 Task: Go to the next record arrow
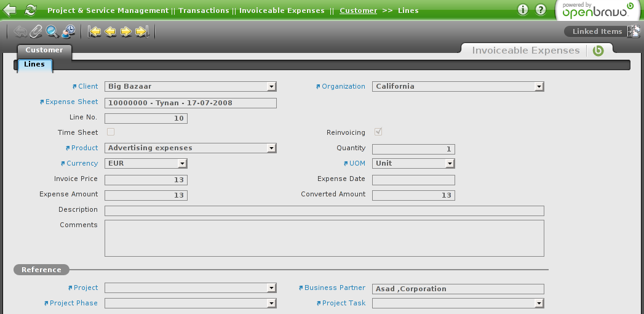pos(126,31)
